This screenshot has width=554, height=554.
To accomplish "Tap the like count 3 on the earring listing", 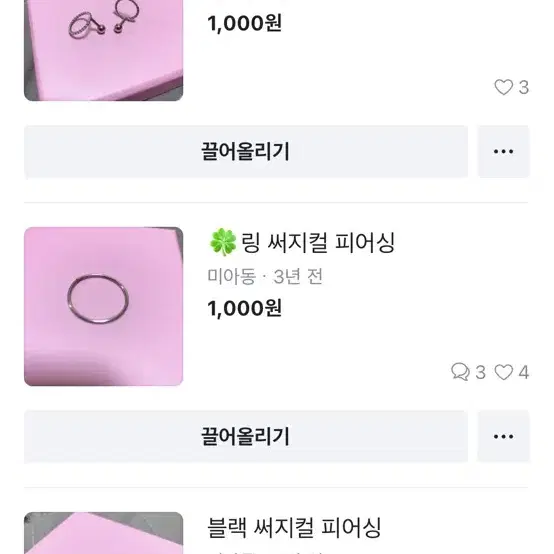I will [524, 88].
